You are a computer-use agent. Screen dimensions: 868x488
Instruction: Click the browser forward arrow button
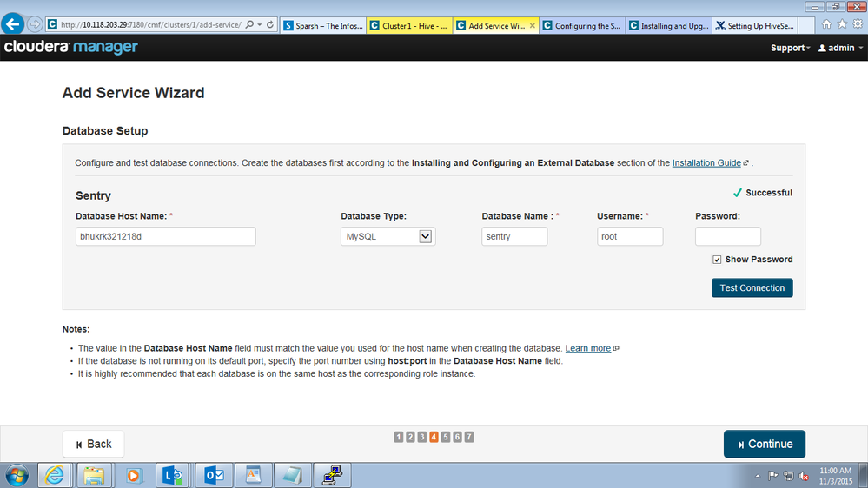coord(35,24)
